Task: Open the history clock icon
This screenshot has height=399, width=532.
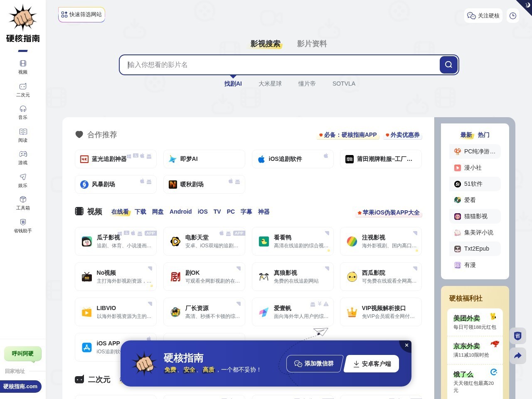Action: click(513, 16)
